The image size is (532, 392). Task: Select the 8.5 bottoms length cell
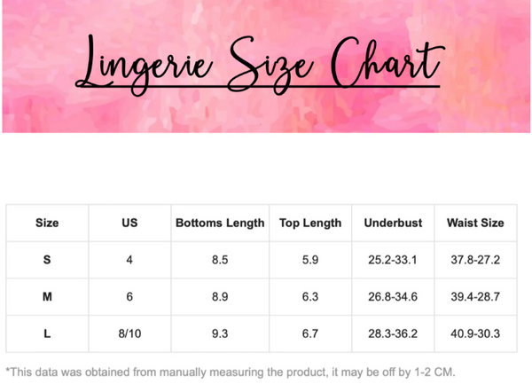pos(220,260)
